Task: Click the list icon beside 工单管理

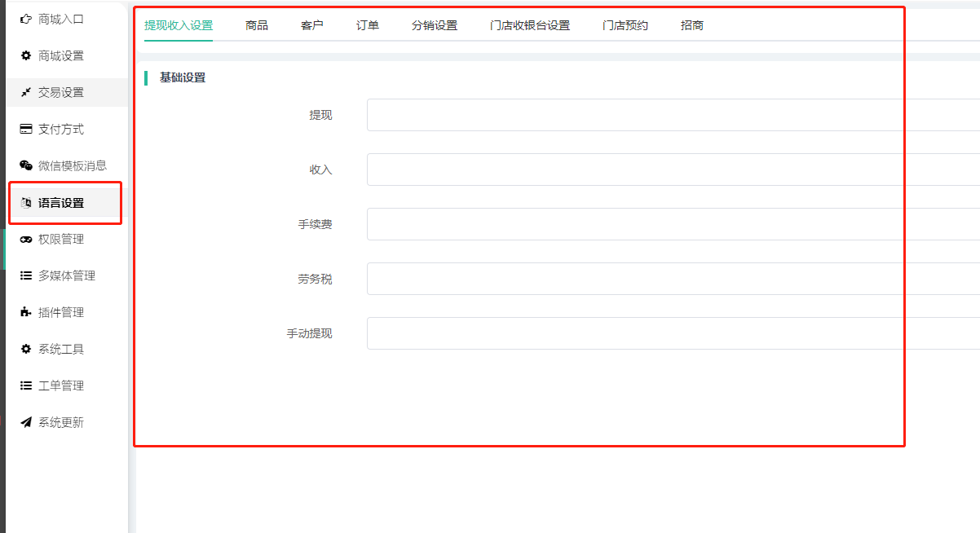Action: (x=26, y=385)
